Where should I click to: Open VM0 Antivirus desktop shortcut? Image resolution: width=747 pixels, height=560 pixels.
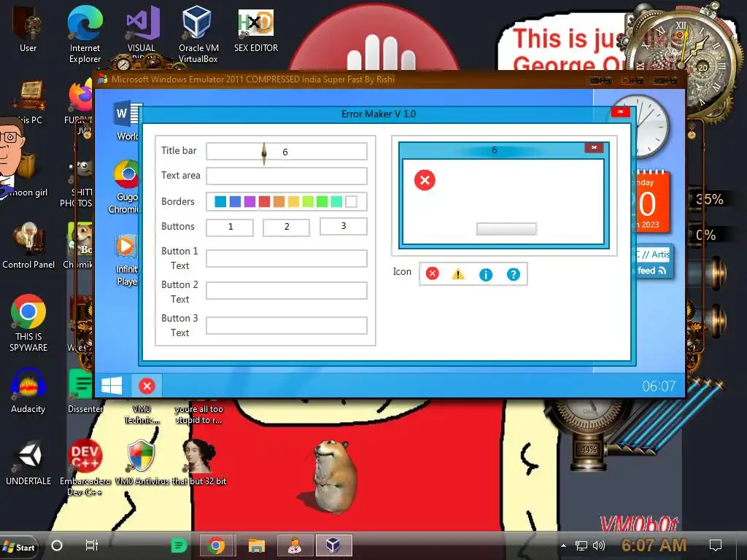[x=142, y=462]
